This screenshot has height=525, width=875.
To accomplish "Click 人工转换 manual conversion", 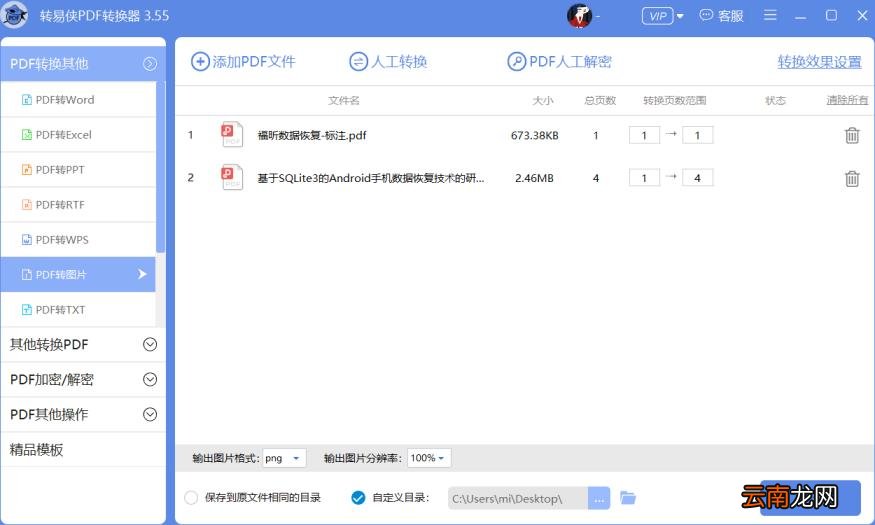I will 388,61.
